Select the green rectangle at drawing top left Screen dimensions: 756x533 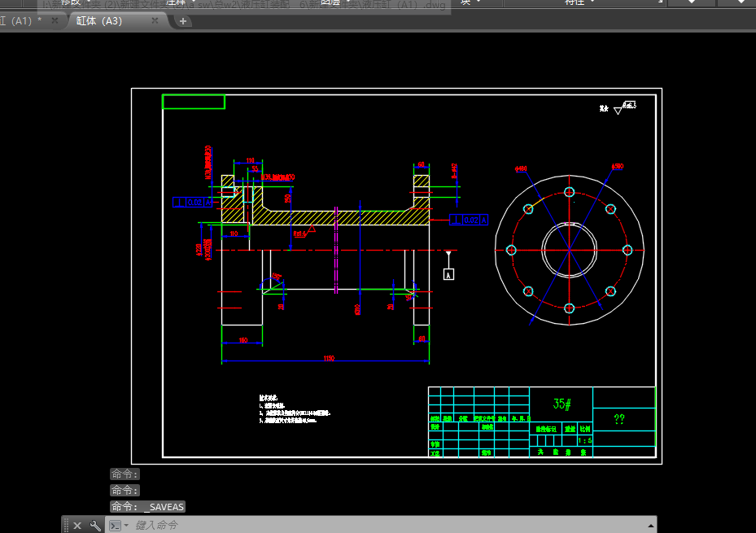[194, 101]
